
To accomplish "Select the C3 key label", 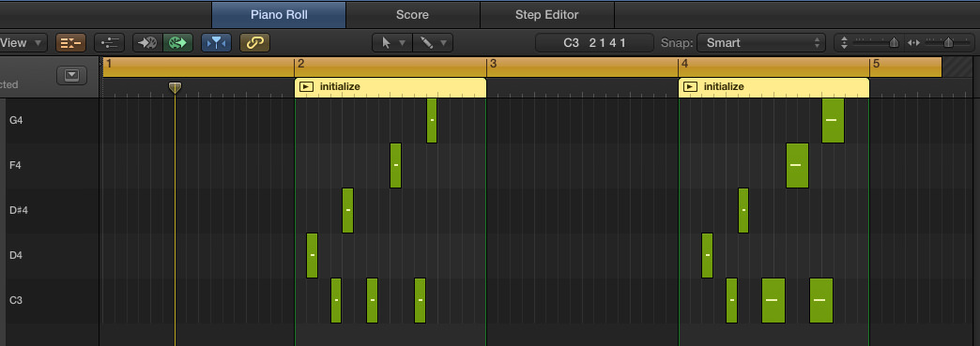I will [x=16, y=300].
